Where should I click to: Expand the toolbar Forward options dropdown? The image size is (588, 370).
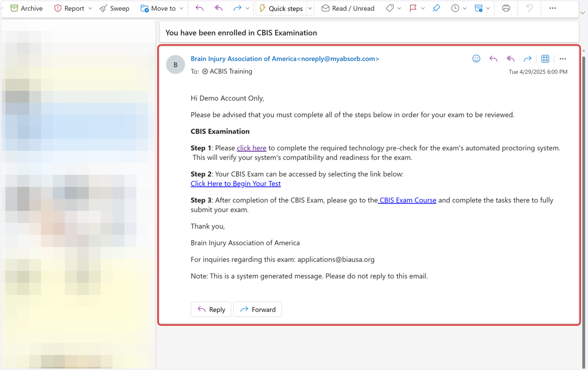coord(247,8)
